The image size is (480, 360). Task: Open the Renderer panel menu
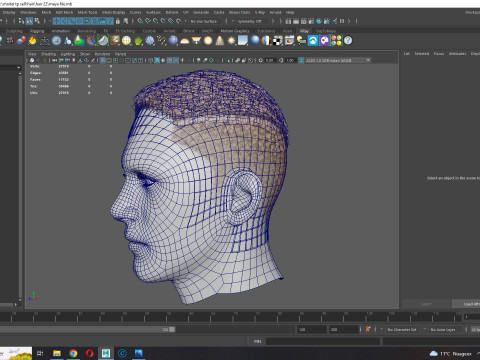point(102,54)
